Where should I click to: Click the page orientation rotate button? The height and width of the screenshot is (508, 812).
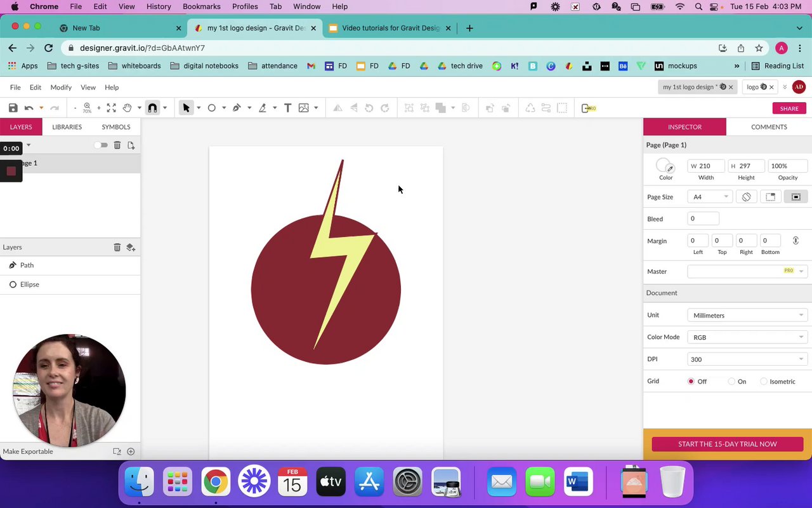point(747,197)
